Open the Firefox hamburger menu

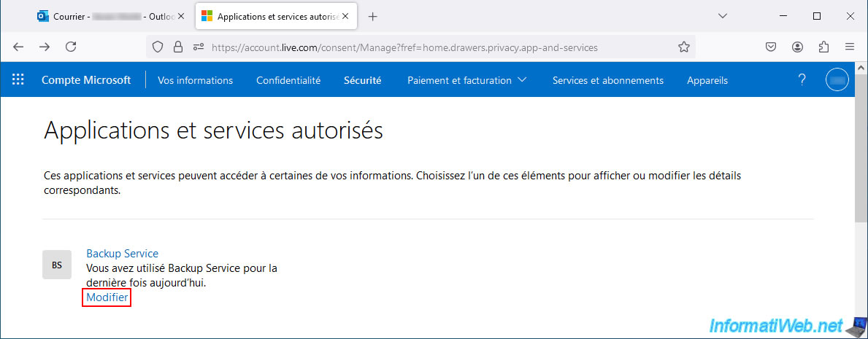click(850, 47)
